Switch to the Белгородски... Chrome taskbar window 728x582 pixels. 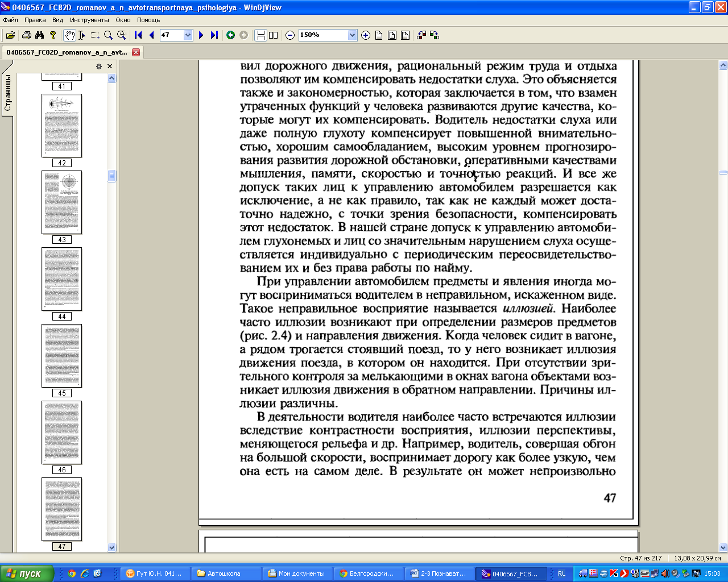coord(368,573)
